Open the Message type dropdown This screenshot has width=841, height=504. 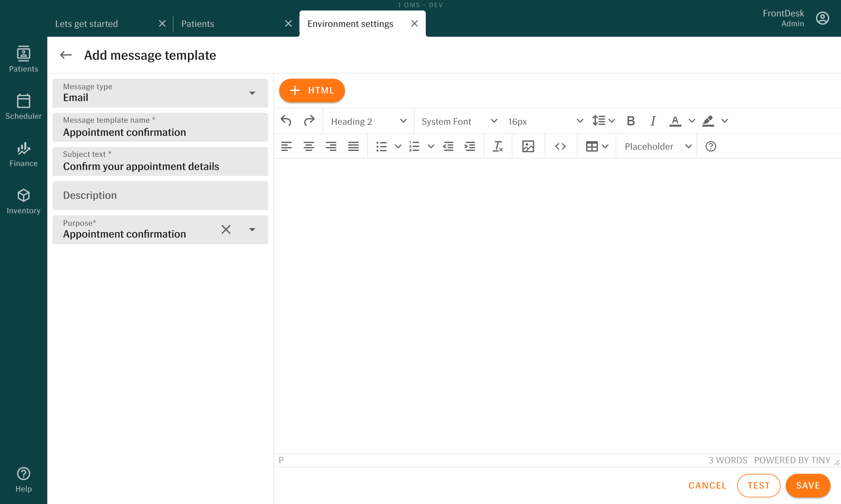pos(252,93)
